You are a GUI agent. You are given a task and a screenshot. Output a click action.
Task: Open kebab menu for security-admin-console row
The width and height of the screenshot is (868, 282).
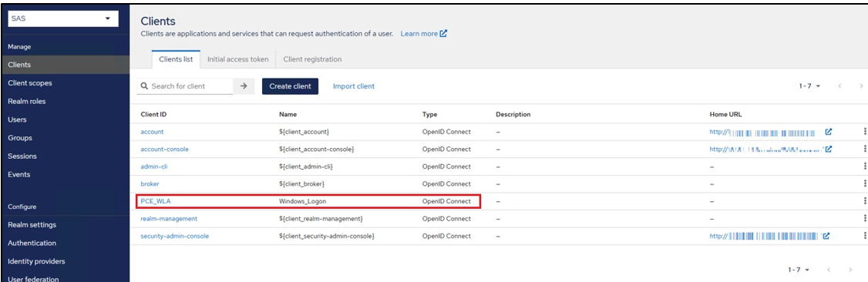864,236
